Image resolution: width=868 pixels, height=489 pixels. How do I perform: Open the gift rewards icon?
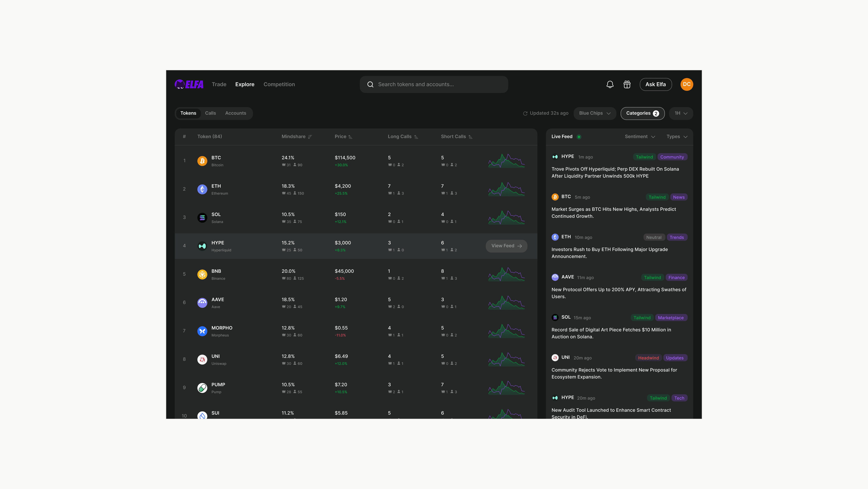627,84
